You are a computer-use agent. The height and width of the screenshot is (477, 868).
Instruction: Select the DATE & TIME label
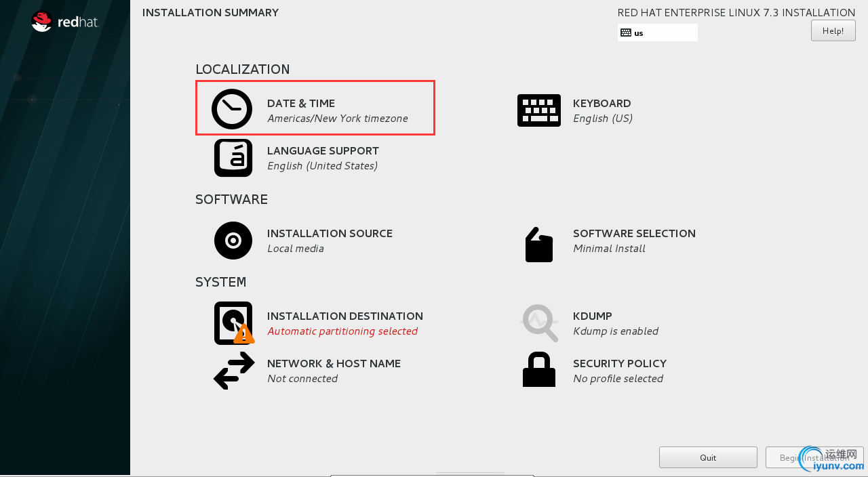point(301,103)
